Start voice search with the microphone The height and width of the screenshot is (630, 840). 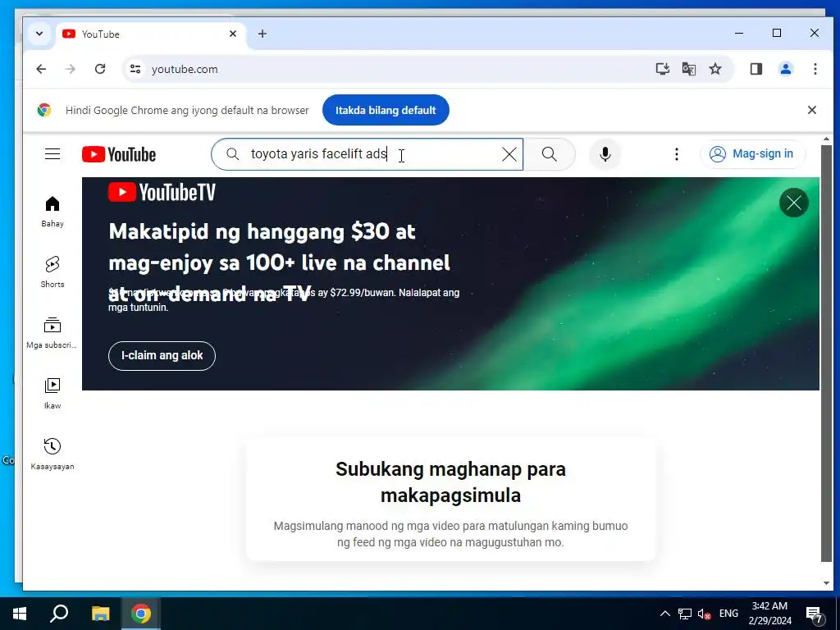click(x=605, y=154)
